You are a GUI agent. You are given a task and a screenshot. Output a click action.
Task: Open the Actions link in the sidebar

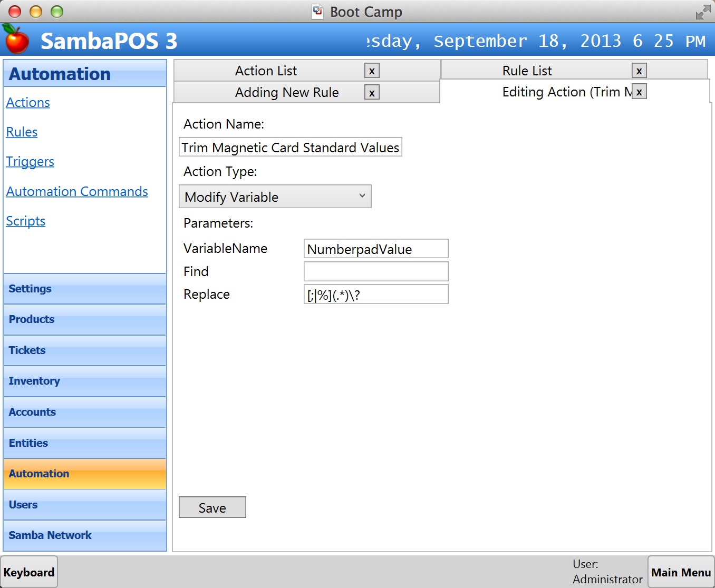(x=28, y=103)
